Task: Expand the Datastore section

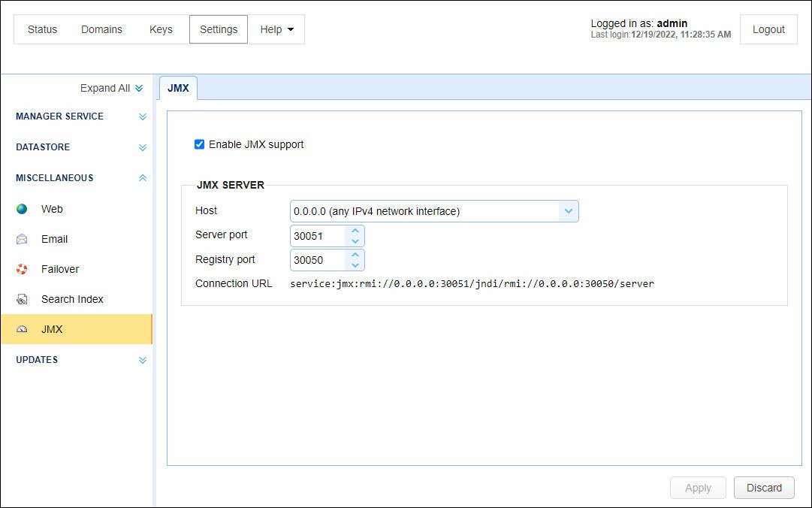Action: point(143,147)
